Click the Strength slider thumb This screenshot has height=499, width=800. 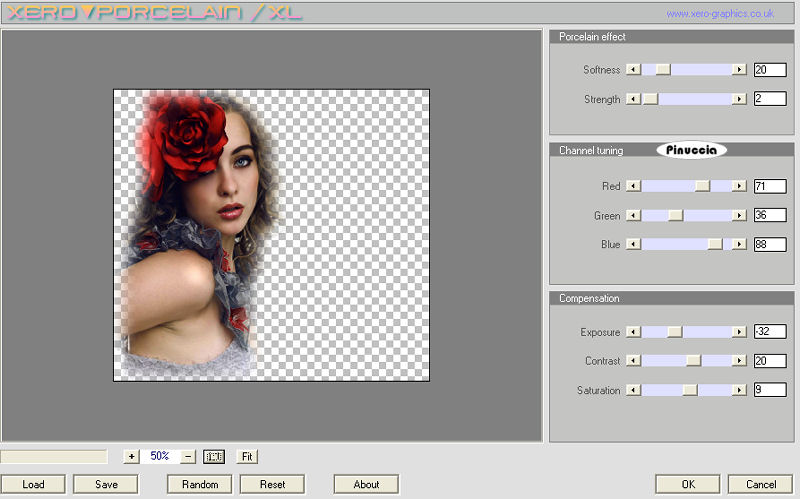click(x=651, y=99)
